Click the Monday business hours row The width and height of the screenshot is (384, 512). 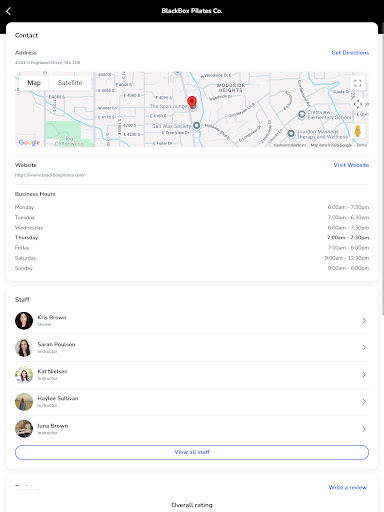click(192, 207)
